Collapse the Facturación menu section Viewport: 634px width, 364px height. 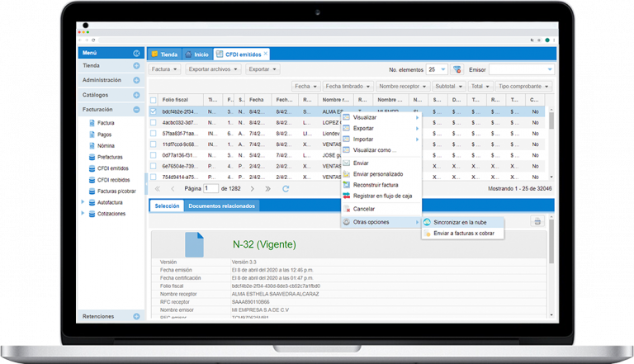[136, 109]
